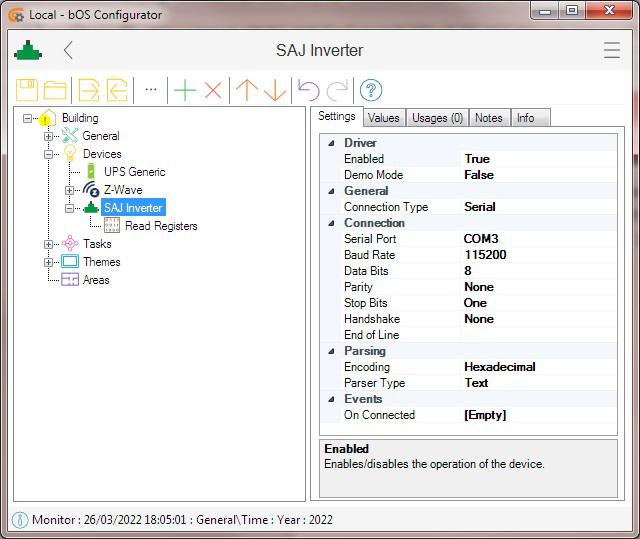
Task: Collapse the Driver property section
Action: pyautogui.click(x=331, y=143)
